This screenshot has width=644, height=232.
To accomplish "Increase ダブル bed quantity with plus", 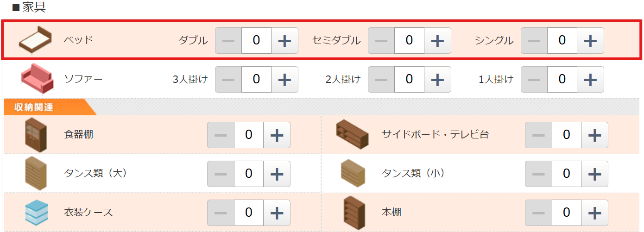I will tap(284, 41).
